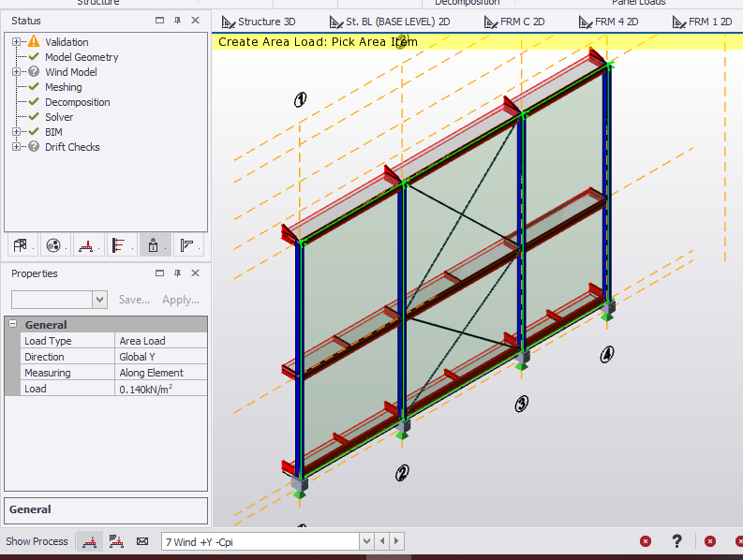Go to the next loadcase arrow

(396, 541)
